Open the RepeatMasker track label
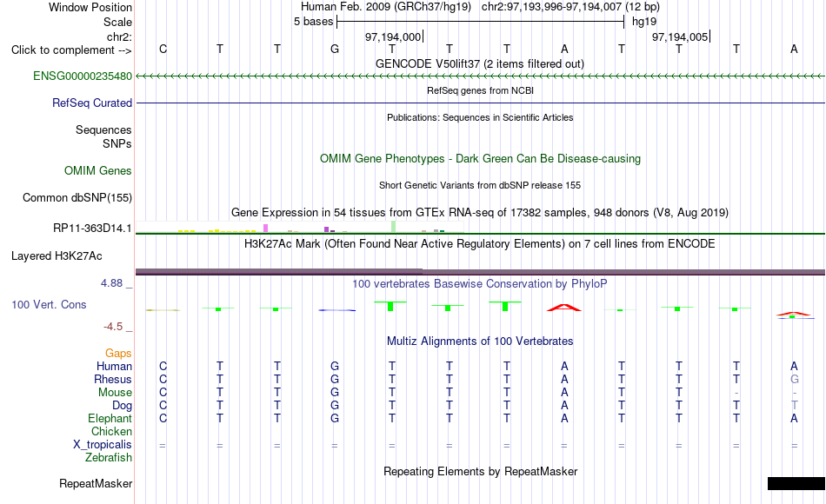 click(x=96, y=483)
